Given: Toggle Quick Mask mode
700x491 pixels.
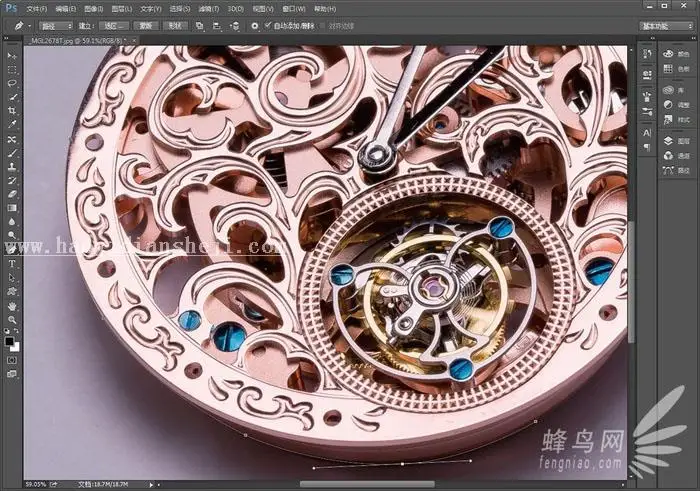Looking at the screenshot, I should pos(12,360).
